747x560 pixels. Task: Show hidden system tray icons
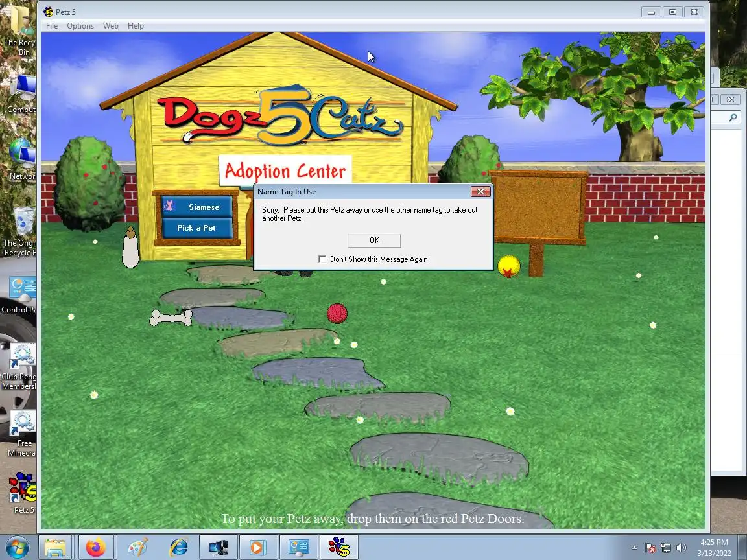pos(634,548)
